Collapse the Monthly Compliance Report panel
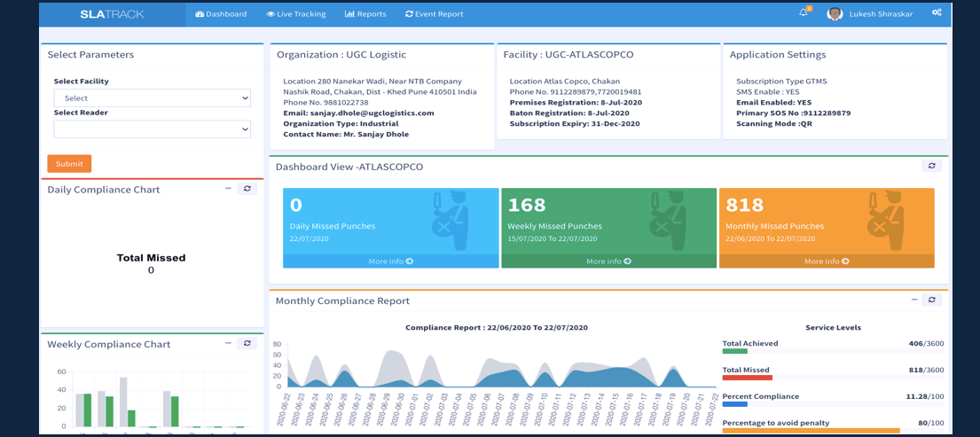The image size is (980, 437). [914, 300]
